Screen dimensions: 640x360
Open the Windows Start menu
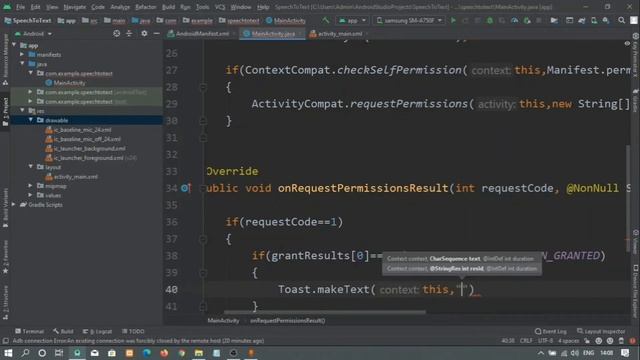click(x=8, y=353)
